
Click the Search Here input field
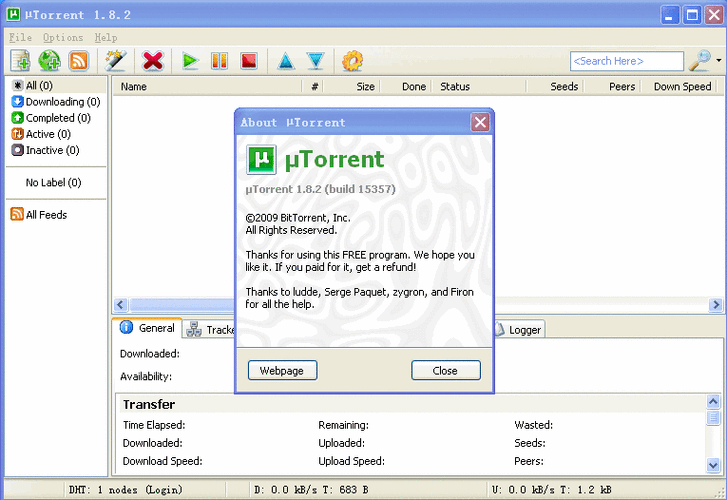627,61
